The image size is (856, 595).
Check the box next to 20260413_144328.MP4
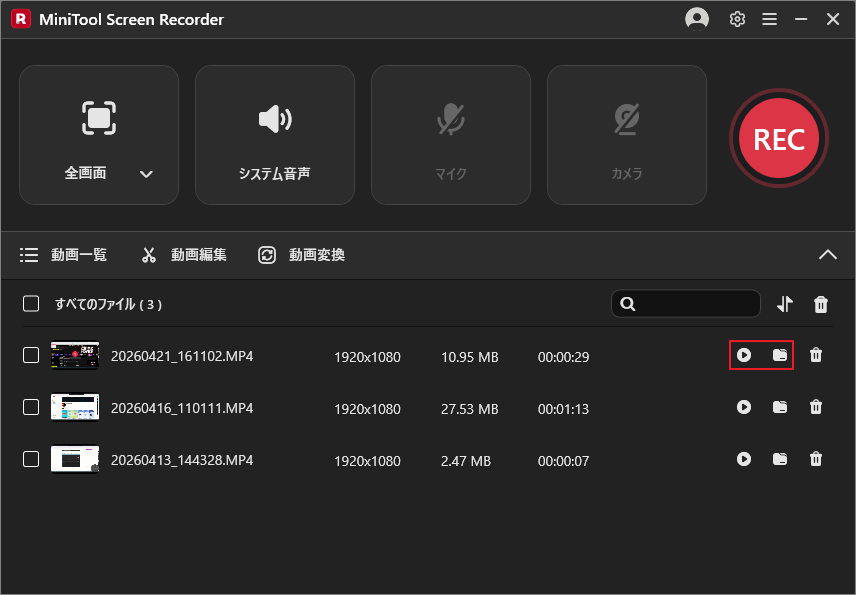(x=31, y=459)
